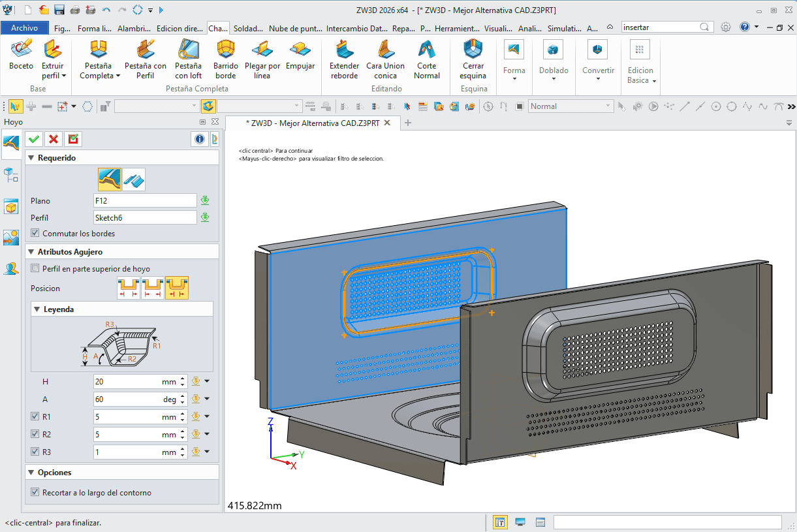
Task: Click the stepper arrows on R3 value
Action: pyautogui.click(x=183, y=452)
